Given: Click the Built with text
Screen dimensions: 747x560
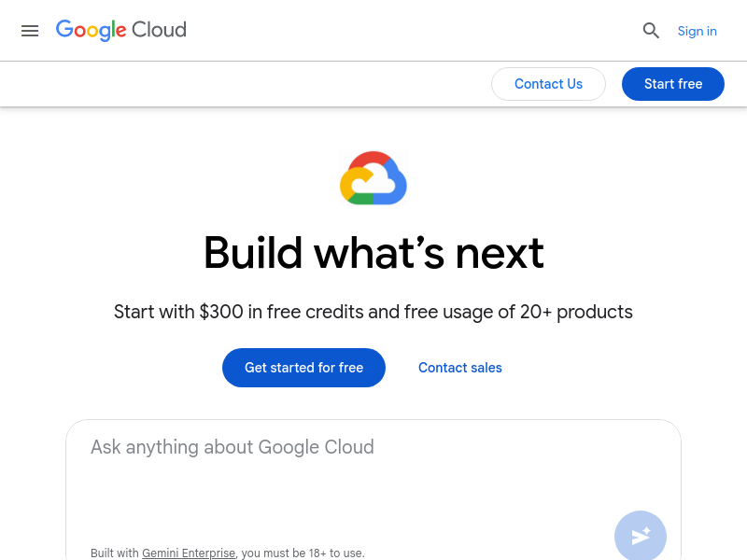Looking at the screenshot, I should [x=115, y=553].
